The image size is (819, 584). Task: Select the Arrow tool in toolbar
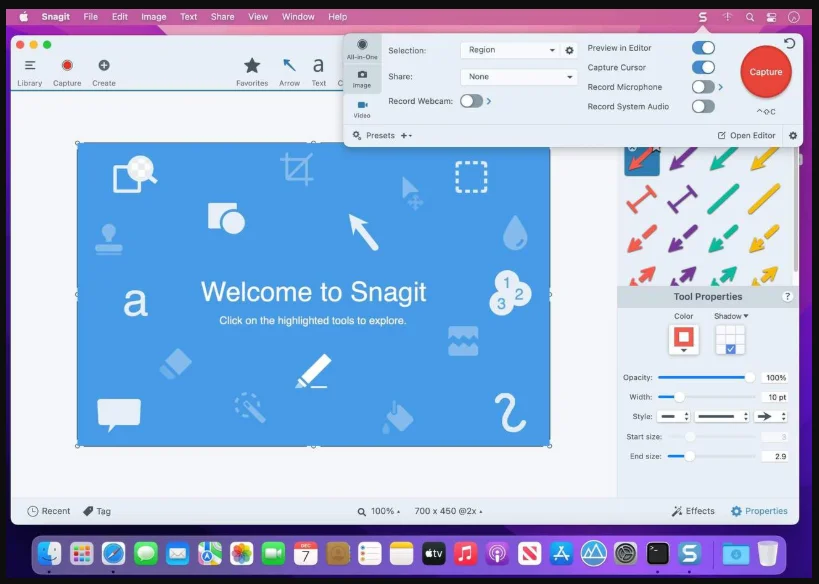click(x=289, y=73)
